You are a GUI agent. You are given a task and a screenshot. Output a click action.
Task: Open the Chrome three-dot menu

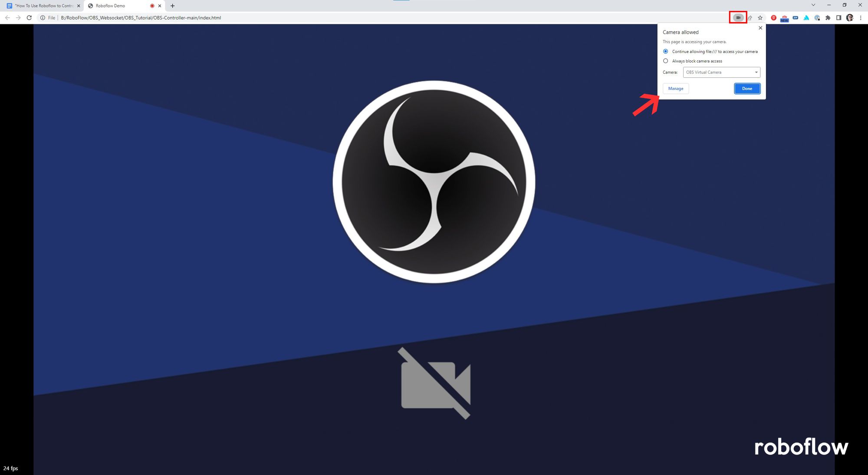point(861,18)
